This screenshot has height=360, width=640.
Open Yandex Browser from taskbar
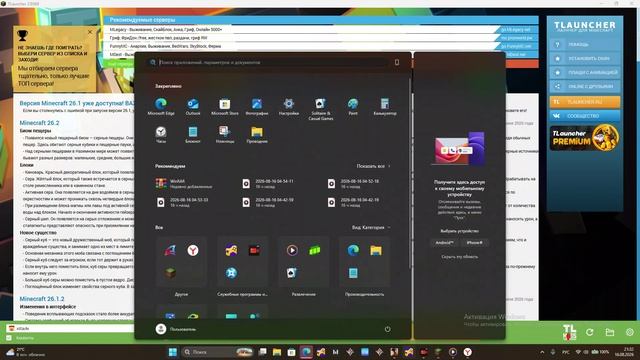coord(467,352)
